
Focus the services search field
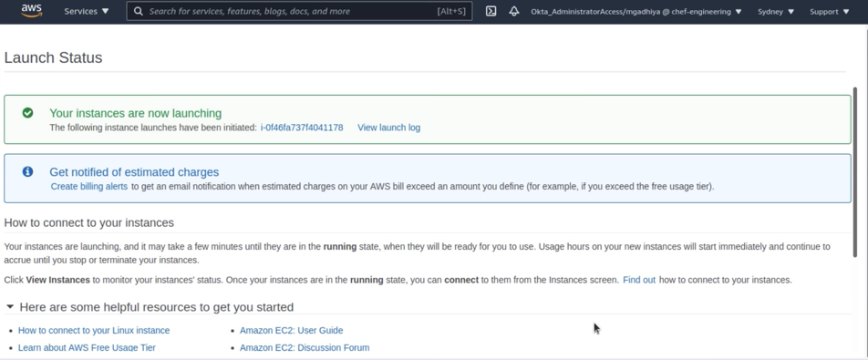coord(299,11)
